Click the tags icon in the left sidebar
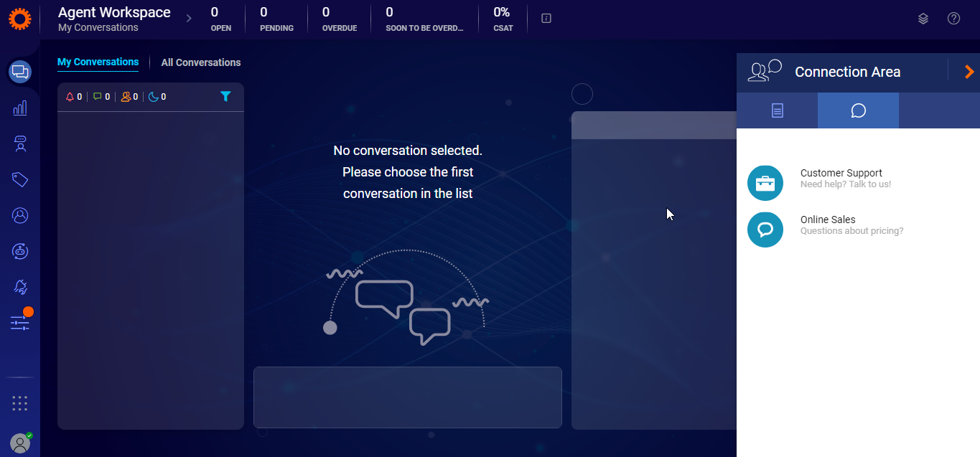This screenshot has width=980, height=457. [19, 179]
